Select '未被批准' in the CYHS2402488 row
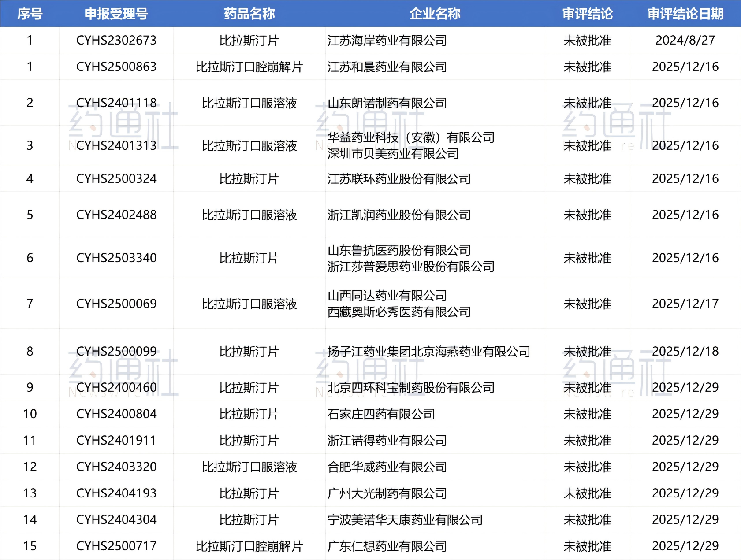This screenshot has width=741, height=560. [588, 215]
